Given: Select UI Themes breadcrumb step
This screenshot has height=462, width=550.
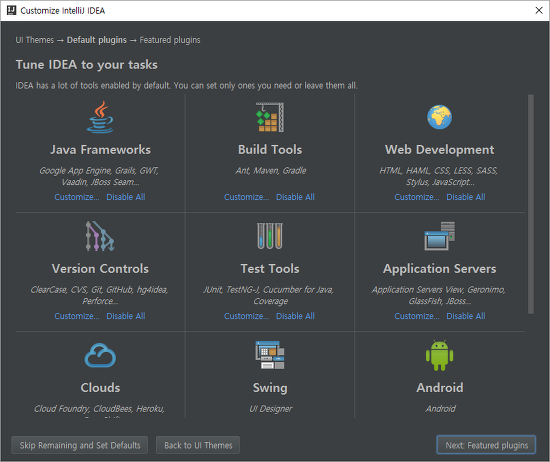Looking at the screenshot, I should coord(35,40).
